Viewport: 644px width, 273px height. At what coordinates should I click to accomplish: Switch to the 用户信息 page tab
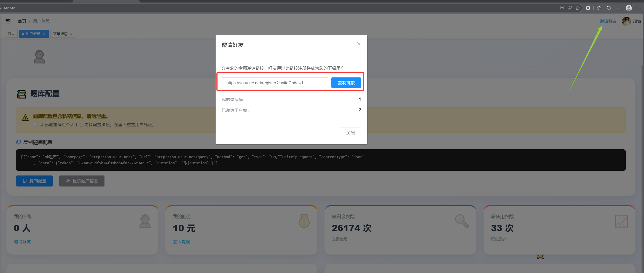click(x=34, y=34)
